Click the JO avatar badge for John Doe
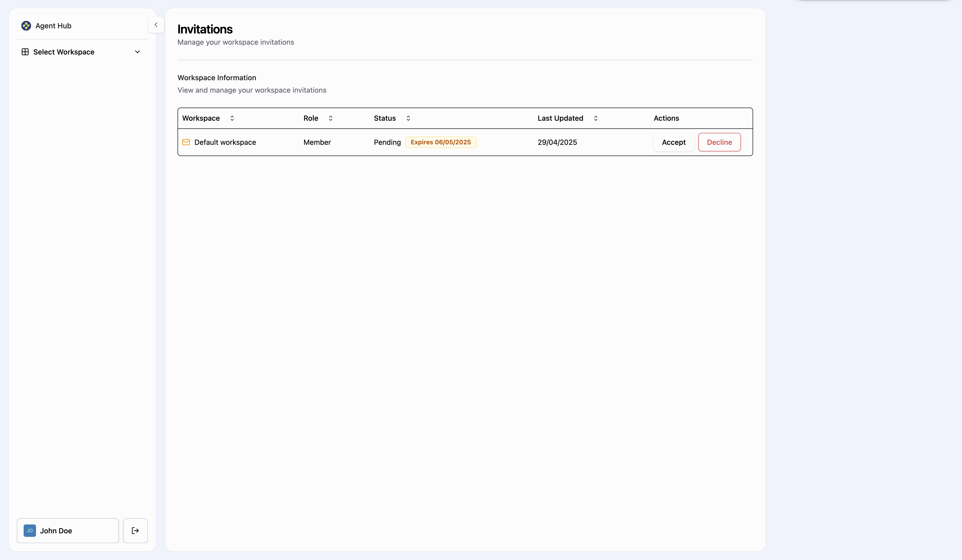962x560 pixels. coord(29,531)
